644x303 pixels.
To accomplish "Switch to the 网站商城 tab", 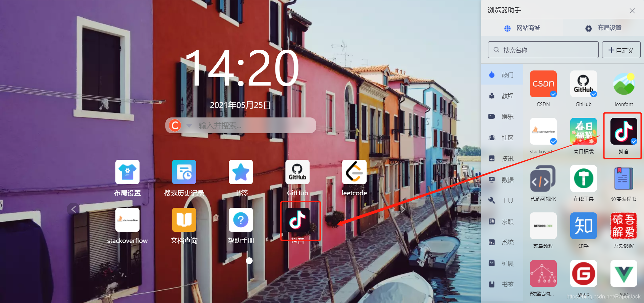I will [x=522, y=28].
